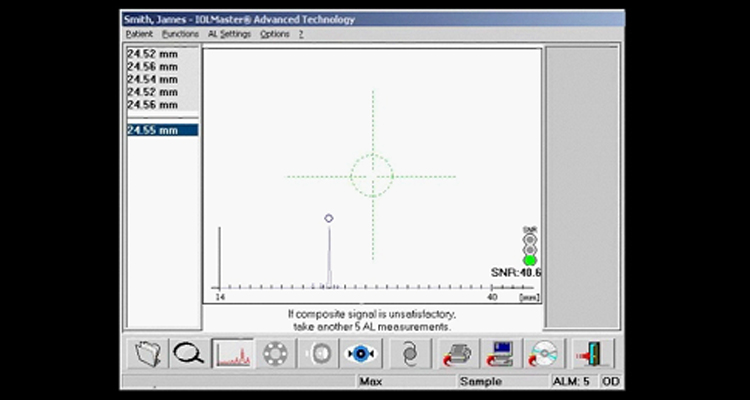The height and width of the screenshot is (400, 750).
Task: Open the IOL calculation lens icon
Action: 410,354
